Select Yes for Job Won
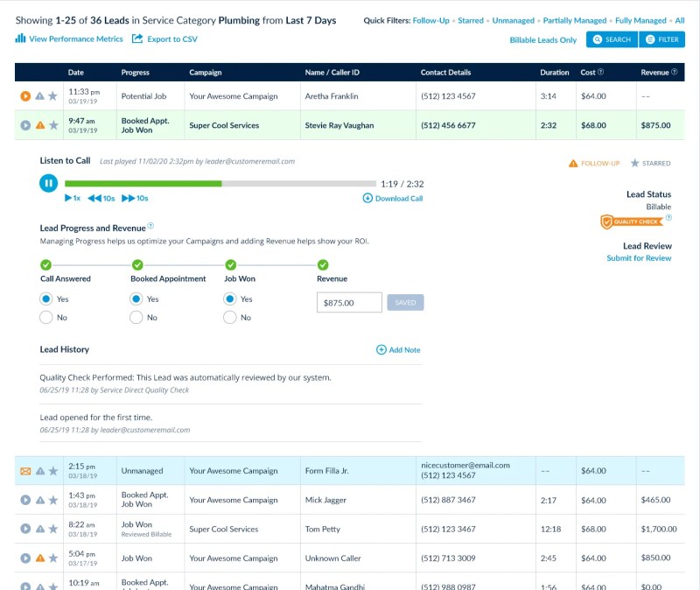Viewport: 700px width, 590px height. pyautogui.click(x=230, y=299)
